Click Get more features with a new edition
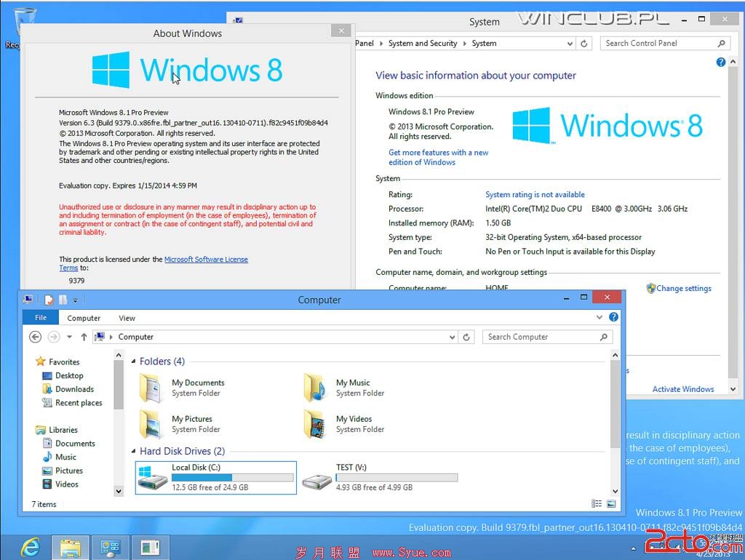 [x=438, y=157]
